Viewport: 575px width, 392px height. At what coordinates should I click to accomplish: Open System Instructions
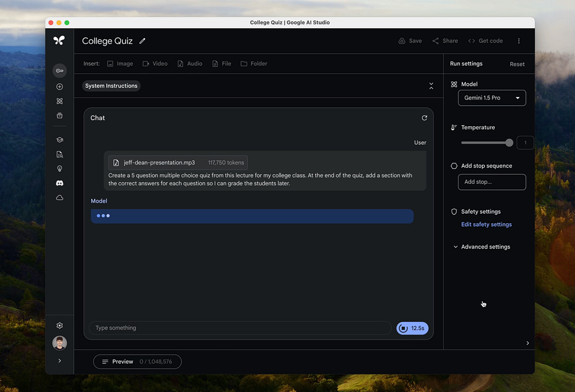pyautogui.click(x=111, y=86)
